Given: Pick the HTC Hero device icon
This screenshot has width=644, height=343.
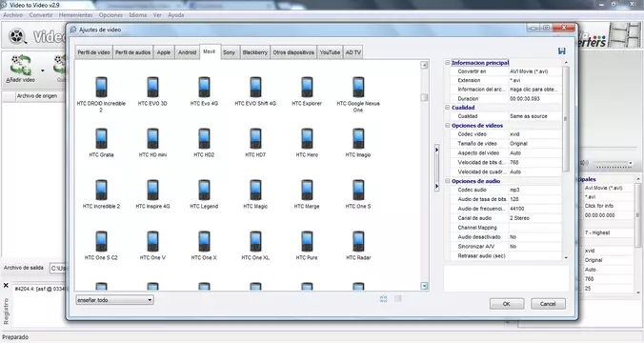Looking at the screenshot, I should click(307, 138).
